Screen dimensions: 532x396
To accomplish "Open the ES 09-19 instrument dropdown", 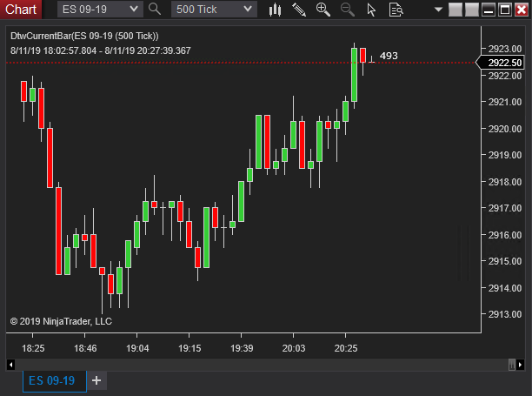I will pyautogui.click(x=100, y=10).
